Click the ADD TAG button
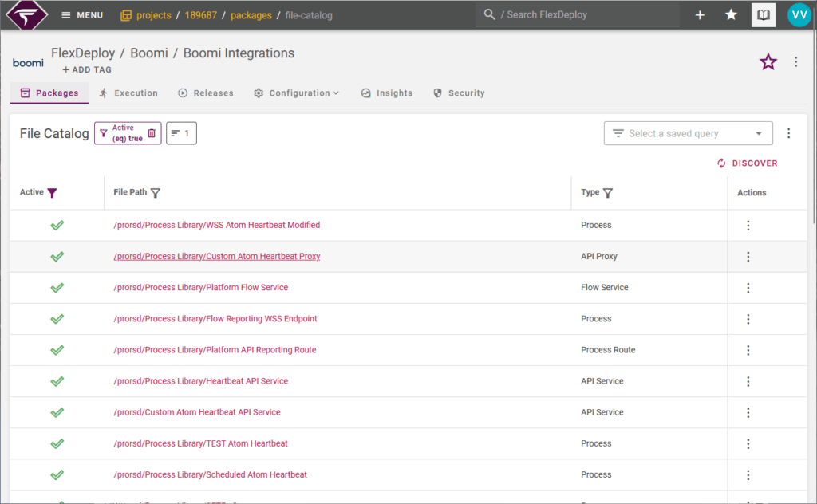This screenshot has height=504, width=817. [86, 69]
